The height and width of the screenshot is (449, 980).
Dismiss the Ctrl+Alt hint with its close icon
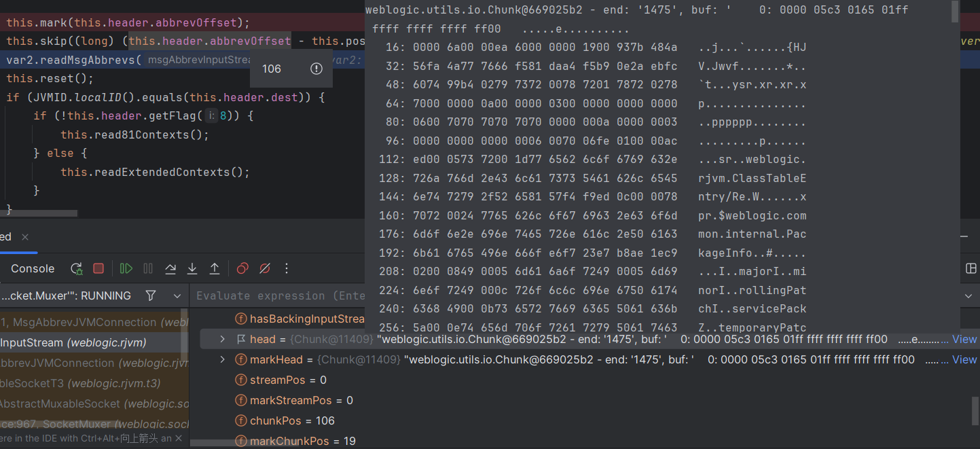coord(179,439)
